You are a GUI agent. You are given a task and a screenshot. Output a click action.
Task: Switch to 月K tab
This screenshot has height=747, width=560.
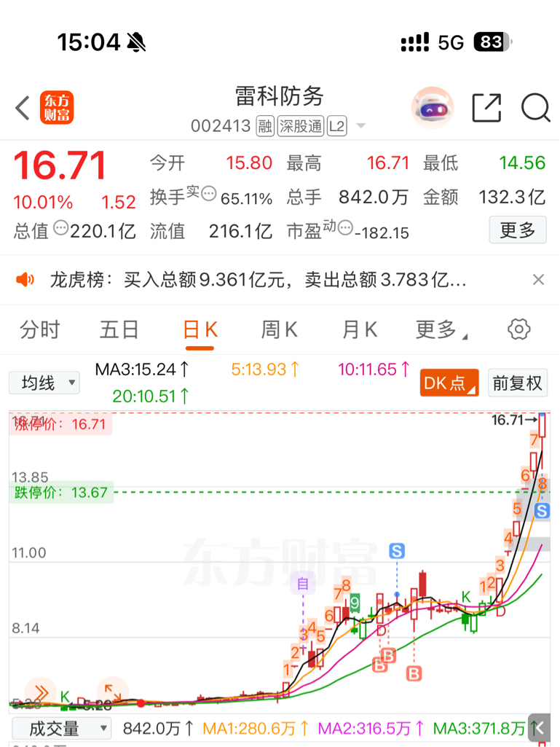[x=360, y=329]
